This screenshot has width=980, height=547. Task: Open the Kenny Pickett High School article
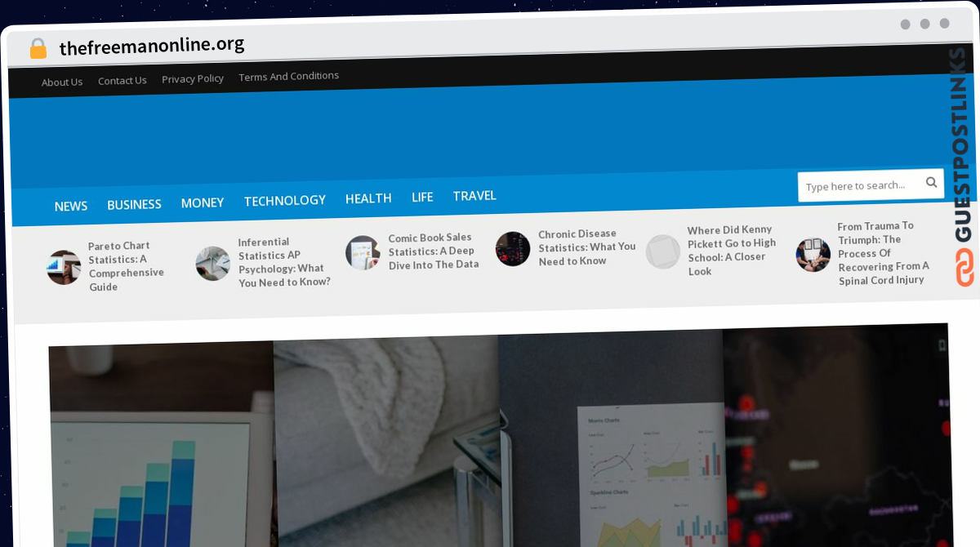[732, 251]
